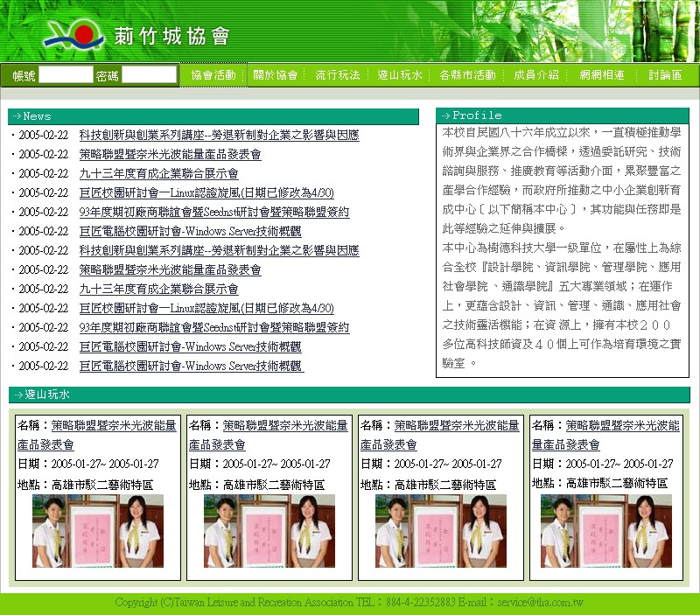Go to the 討論區 forum
The height and width of the screenshot is (615, 700).
coord(665,75)
